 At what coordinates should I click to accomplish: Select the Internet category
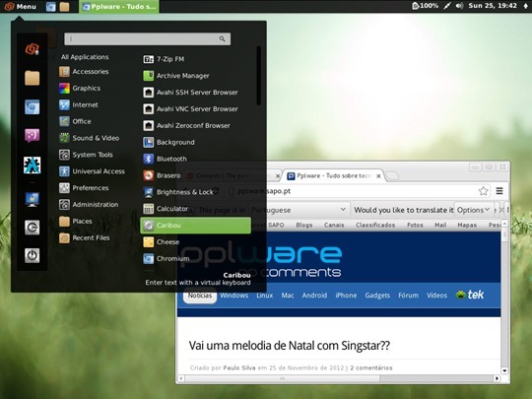pos(79,104)
